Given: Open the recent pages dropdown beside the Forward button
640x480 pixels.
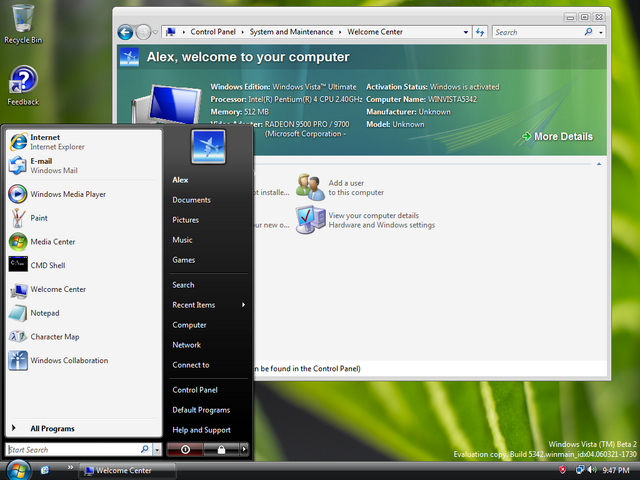Looking at the screenshot, I should [x=155, y=32].
